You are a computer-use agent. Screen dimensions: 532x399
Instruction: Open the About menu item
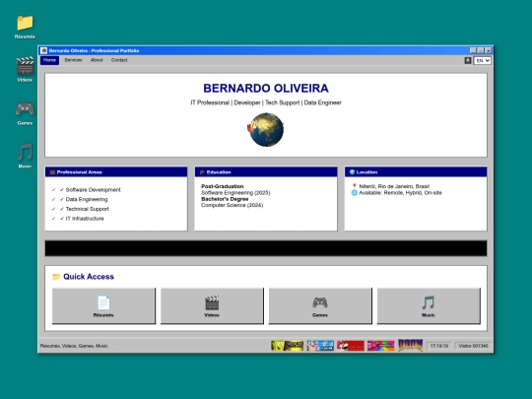97,60
